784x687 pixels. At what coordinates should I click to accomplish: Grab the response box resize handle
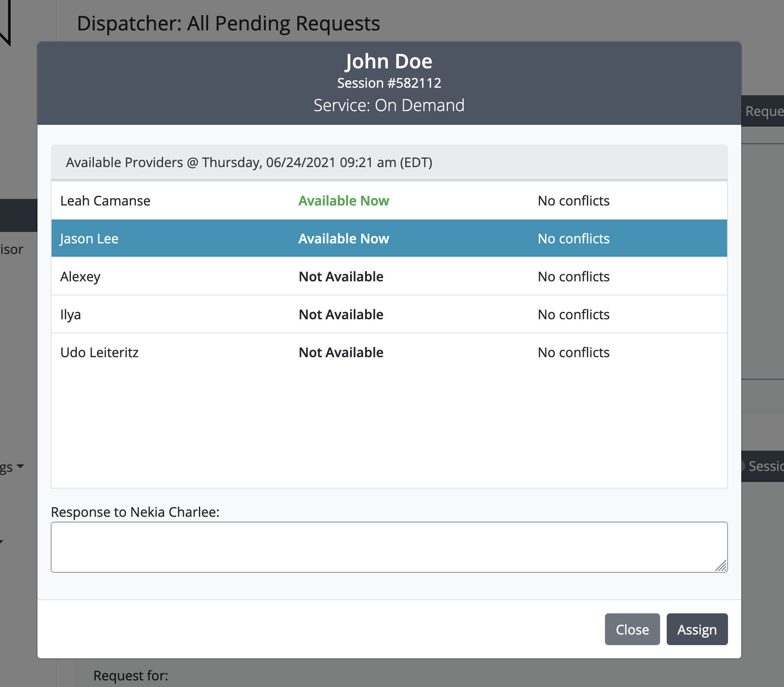point(721,566)
